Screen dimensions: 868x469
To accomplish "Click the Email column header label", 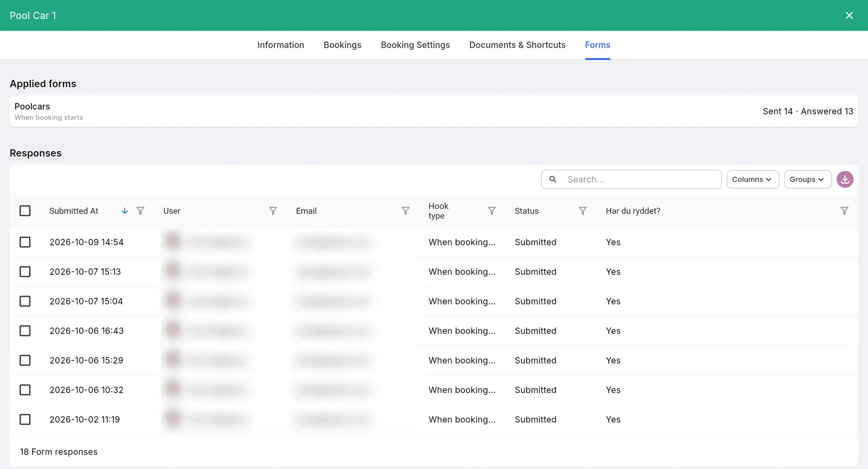I will 306,211.
